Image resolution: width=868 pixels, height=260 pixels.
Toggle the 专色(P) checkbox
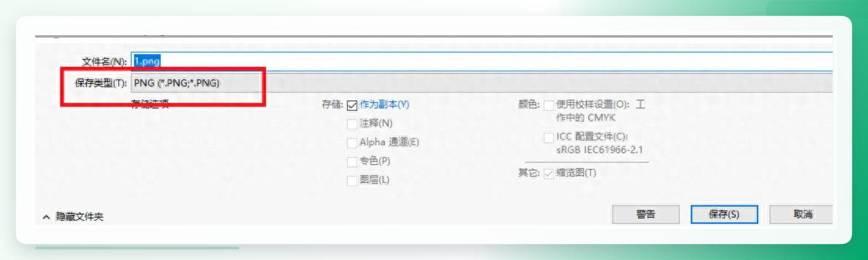[x=352, y=161]
